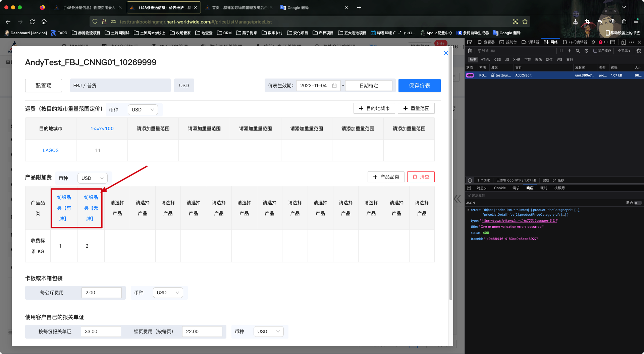The height and width of the screenshot is (354, 644).
Task: Clear network log with trash icon
Action: pyautogui.click(x=470, y=51)
